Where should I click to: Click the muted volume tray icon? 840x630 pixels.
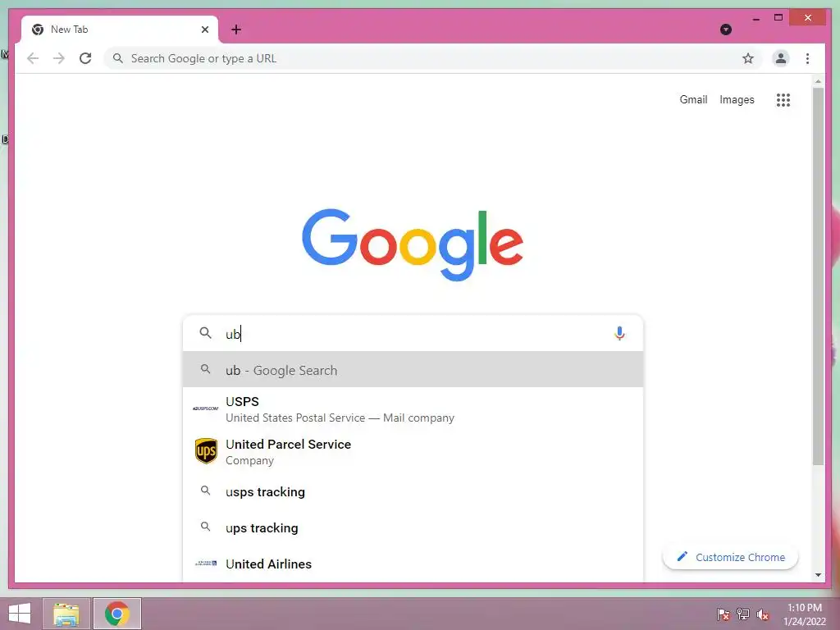[x=763, y=614]
